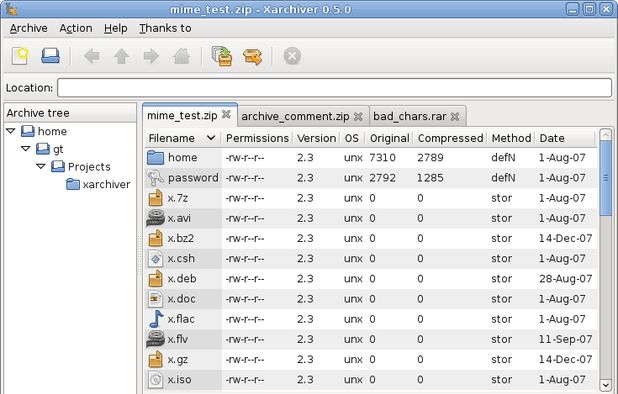Screen dimensions: 618x394
Task: Click the Up arrow toolbar icon
Action: point(121,56)
